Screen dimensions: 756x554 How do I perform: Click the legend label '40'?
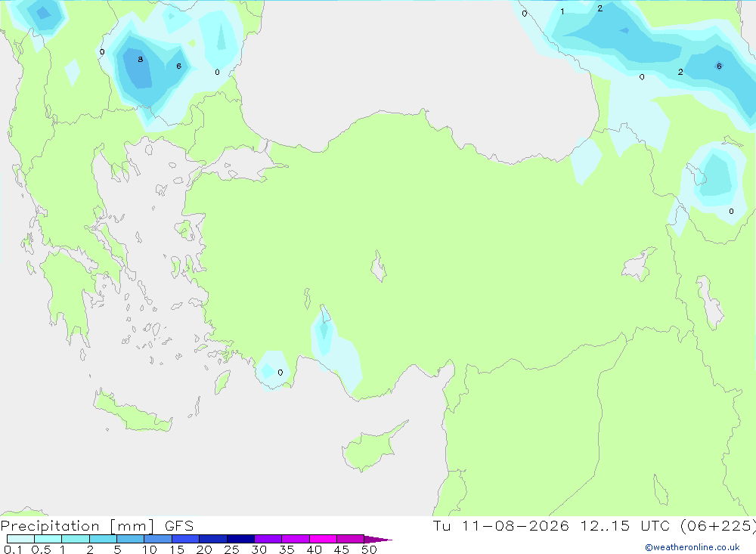(x=314, y=549)
